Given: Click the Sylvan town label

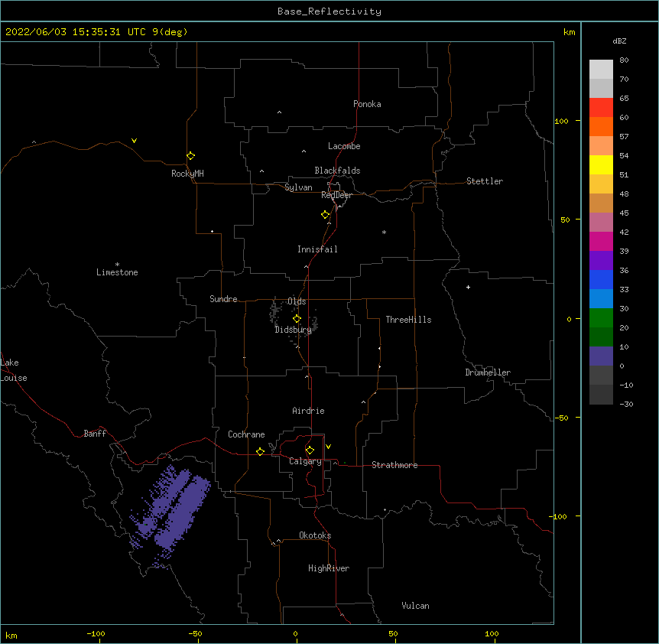Looking at the screenshot, I should (x=298, y=187).
